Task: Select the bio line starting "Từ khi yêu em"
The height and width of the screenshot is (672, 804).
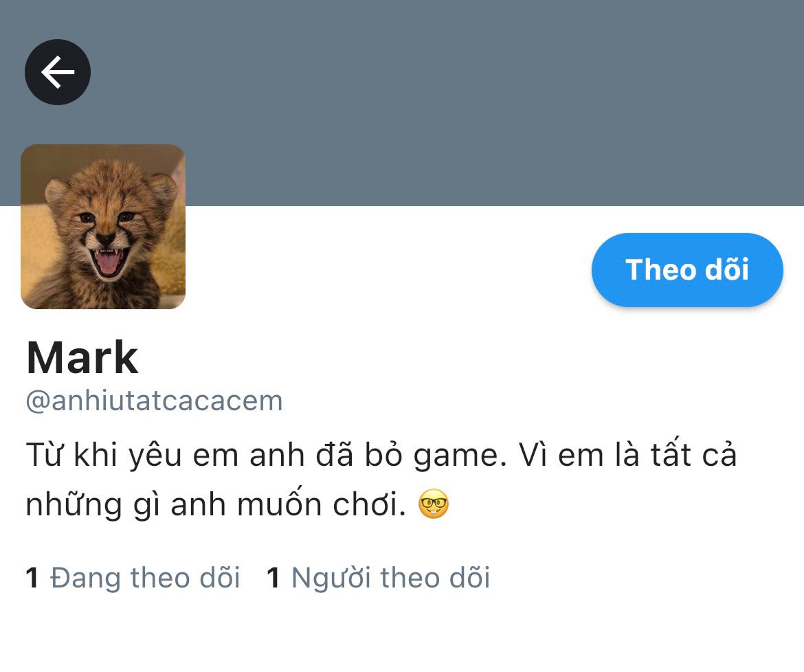Action: point(381,455)
